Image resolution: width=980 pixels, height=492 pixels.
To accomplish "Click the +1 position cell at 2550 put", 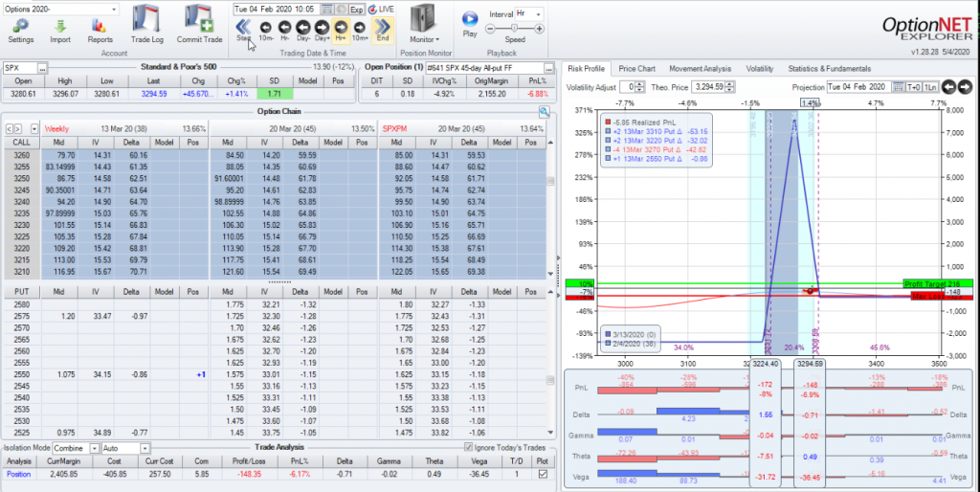I will pyautogui.click(x=193, y=374).
